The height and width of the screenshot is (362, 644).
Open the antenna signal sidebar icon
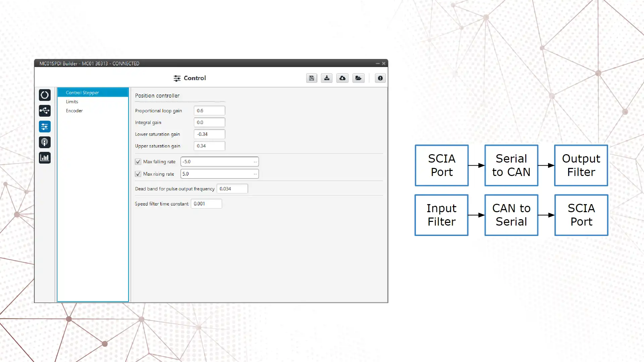pos(45,142)
